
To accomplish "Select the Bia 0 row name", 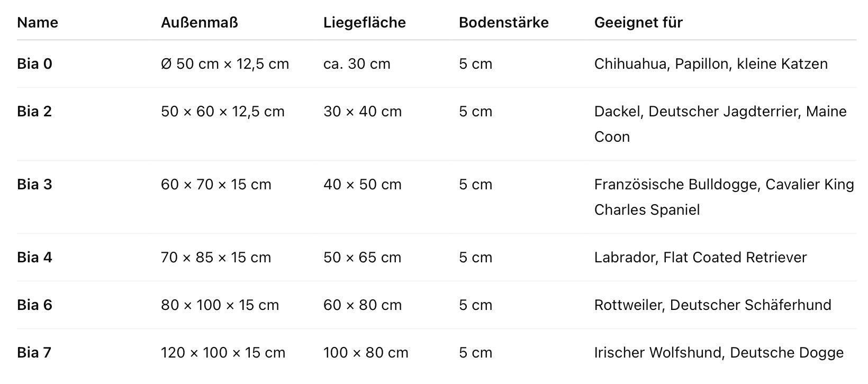I will (x=34, y=64).
